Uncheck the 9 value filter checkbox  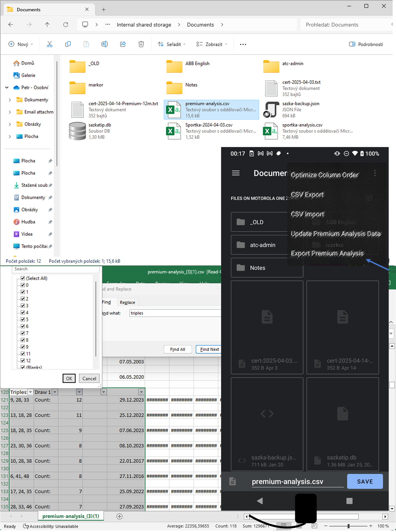point(23,347)
